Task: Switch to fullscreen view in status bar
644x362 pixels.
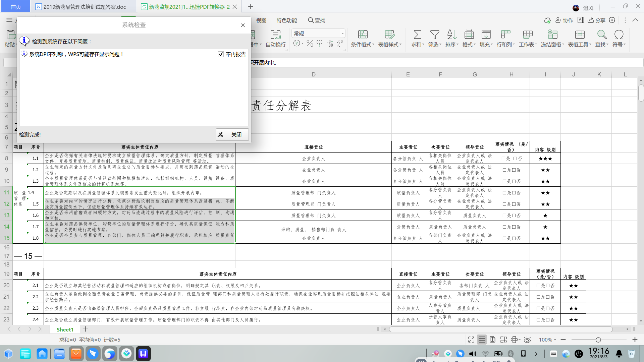Action: [471, 340]
